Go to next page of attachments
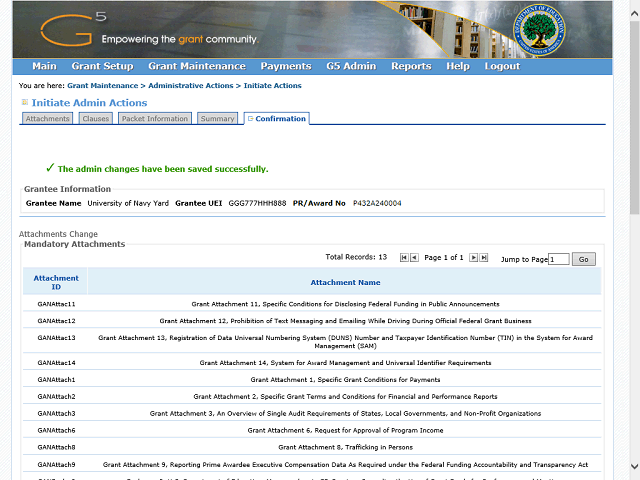 pos(474,258)
